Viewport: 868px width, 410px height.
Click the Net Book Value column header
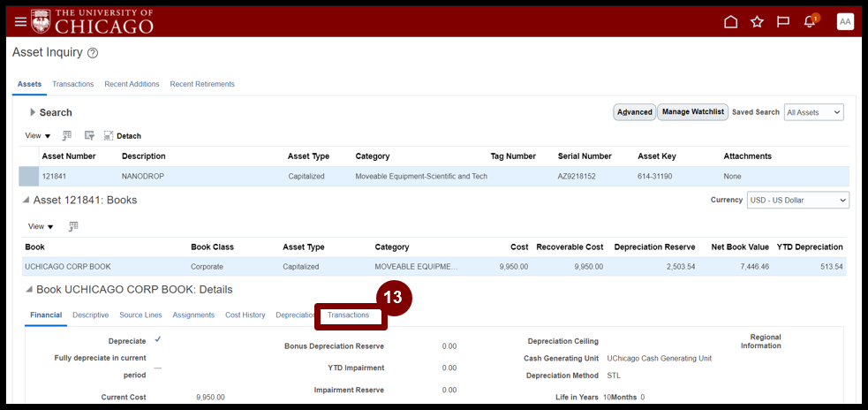pos(740,247)
